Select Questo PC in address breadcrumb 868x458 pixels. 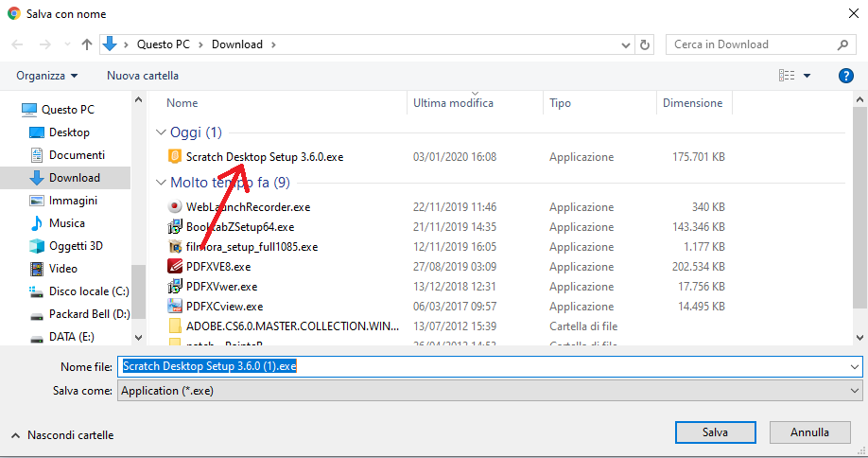click(x=164, y=44)
